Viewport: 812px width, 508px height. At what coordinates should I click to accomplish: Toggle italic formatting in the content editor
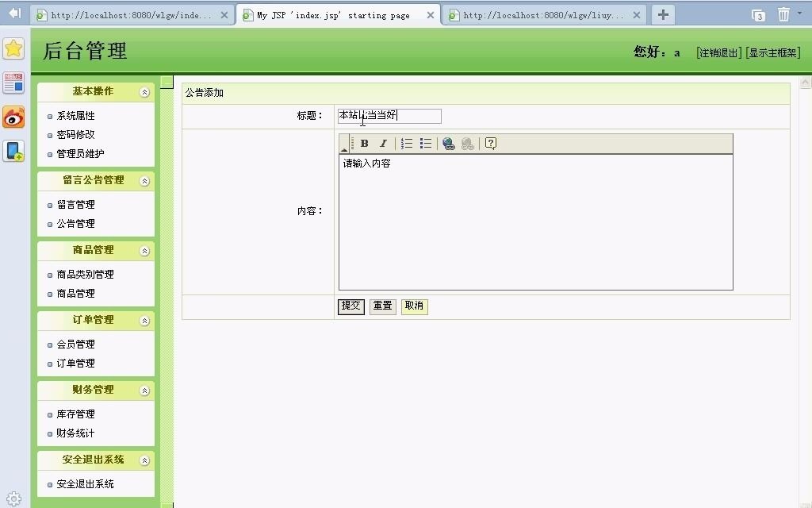[383, 143]
